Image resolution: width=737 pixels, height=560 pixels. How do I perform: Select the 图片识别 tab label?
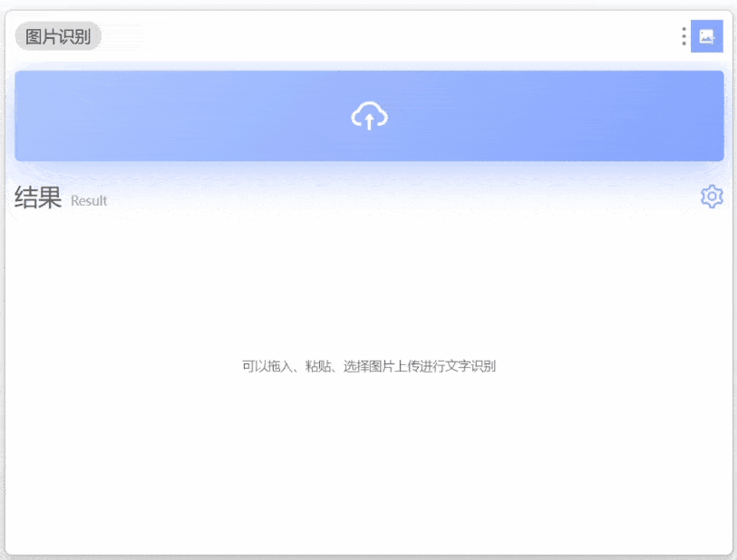click(58, 36)
